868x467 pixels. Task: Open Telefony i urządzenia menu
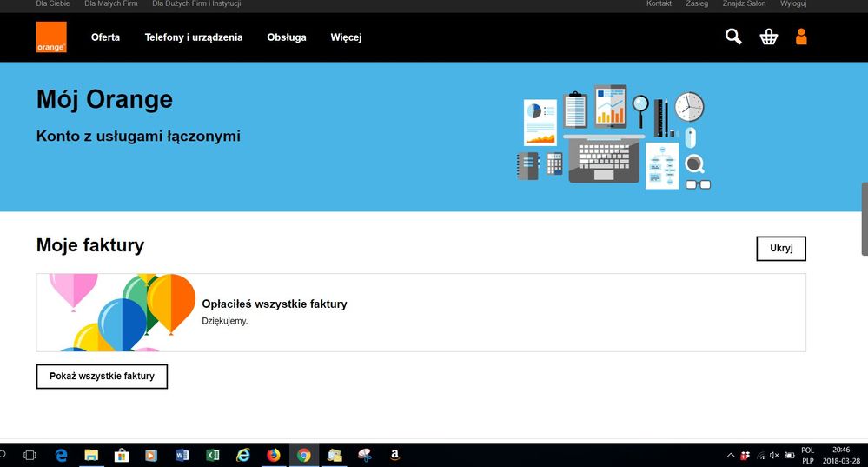click(x=194, y=37)
